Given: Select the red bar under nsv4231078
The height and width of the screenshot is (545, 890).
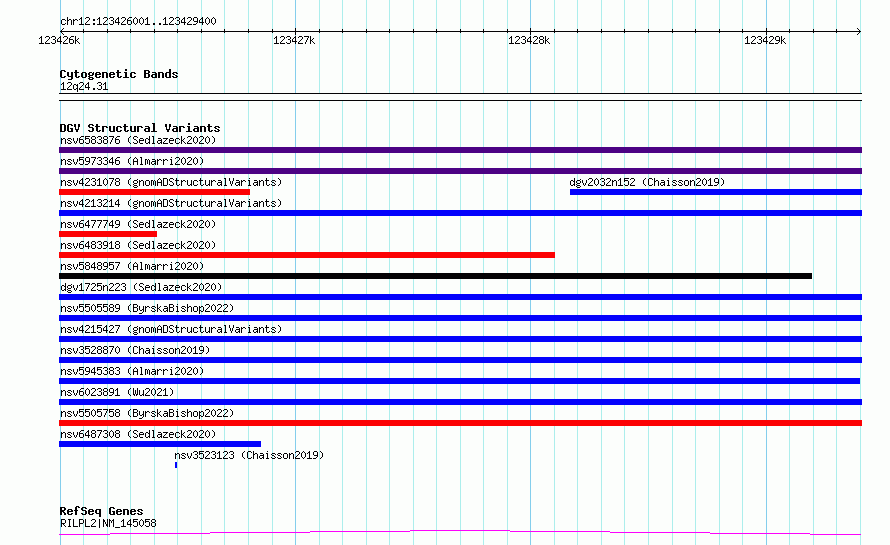Looking at the screenshot, I should pyautogui.click(x=154, y=192).
